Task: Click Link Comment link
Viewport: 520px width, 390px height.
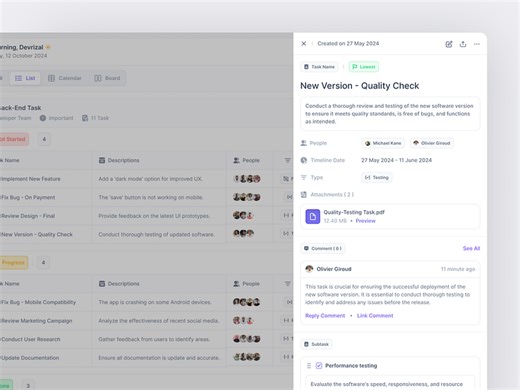Action: pos(375,316)
